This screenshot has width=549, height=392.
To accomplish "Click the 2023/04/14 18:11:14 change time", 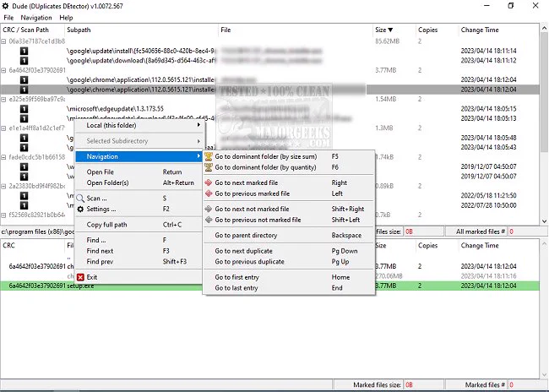I will click(488, 52).
